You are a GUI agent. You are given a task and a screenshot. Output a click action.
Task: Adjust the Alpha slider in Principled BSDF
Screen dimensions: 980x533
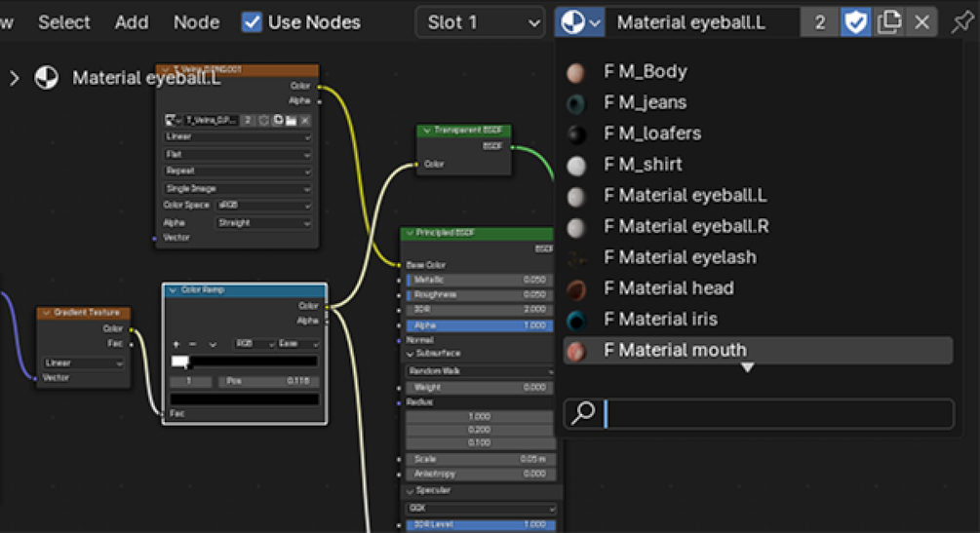480,325
